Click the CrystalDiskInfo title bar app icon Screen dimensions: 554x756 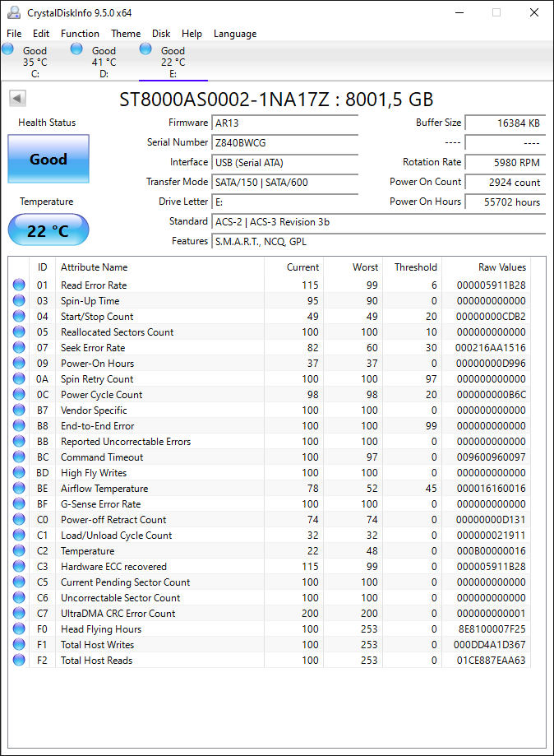point(15,12)
